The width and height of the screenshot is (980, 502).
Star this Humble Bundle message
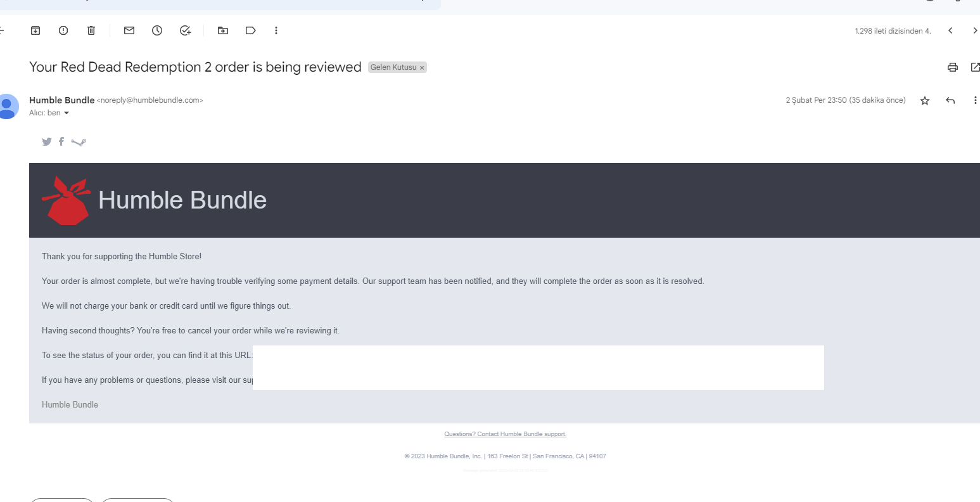pyautogui.click(x=925, y=100)
